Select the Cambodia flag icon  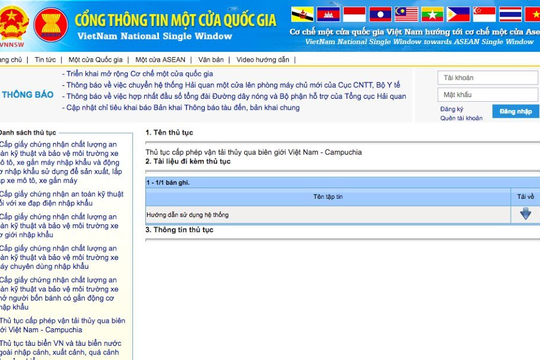(328, 14)
